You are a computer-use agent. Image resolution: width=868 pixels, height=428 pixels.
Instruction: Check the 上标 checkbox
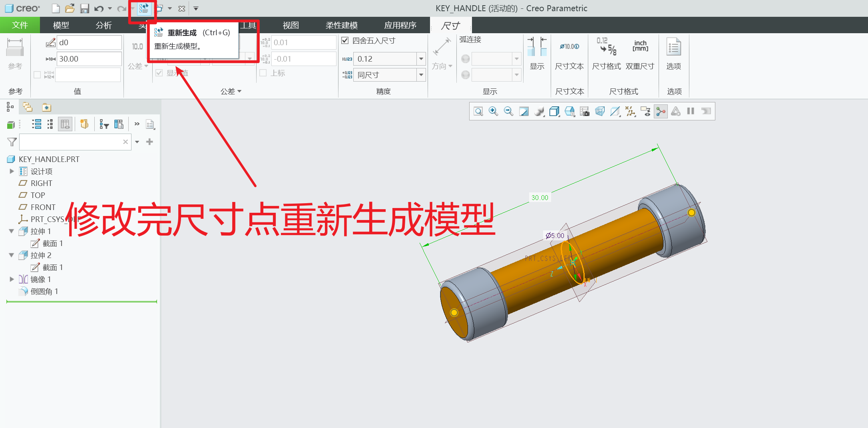(x=263, y=73)
